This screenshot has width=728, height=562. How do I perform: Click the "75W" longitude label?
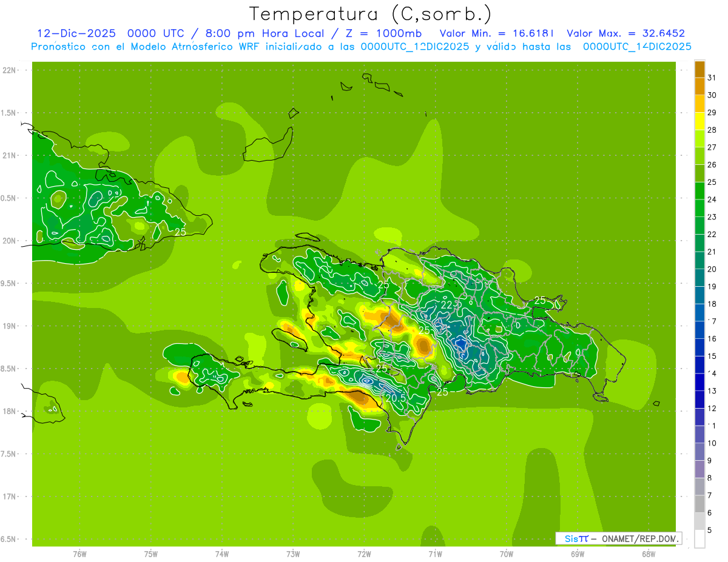pos(150,554)
